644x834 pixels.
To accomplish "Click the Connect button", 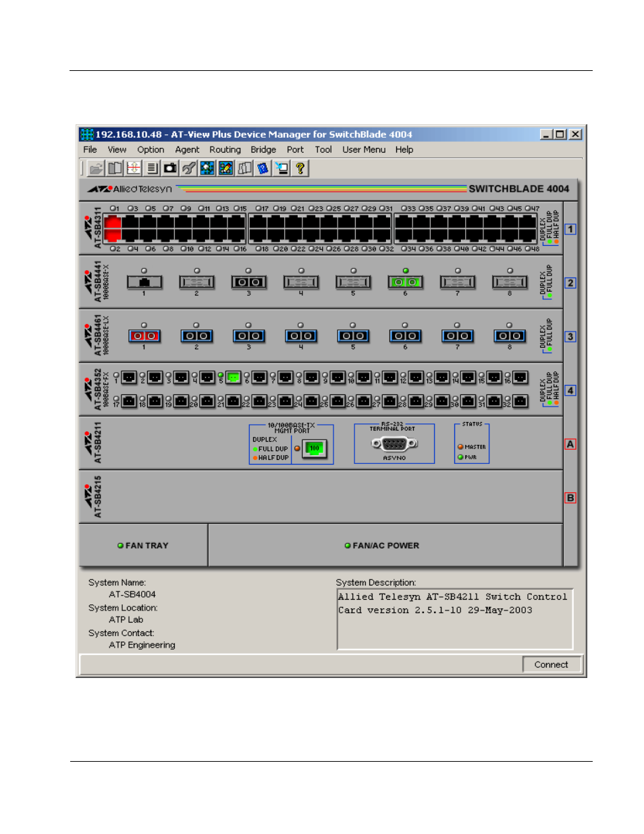I will [x=551, y=664].
